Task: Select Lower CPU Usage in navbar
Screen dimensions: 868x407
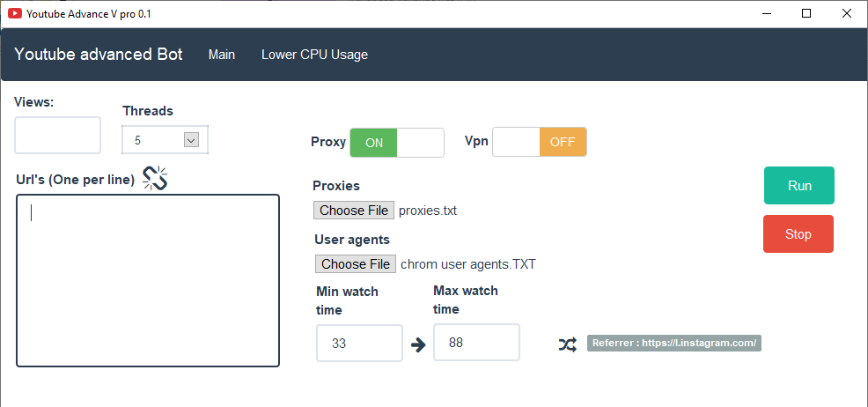Action: (x=314, y=55)
